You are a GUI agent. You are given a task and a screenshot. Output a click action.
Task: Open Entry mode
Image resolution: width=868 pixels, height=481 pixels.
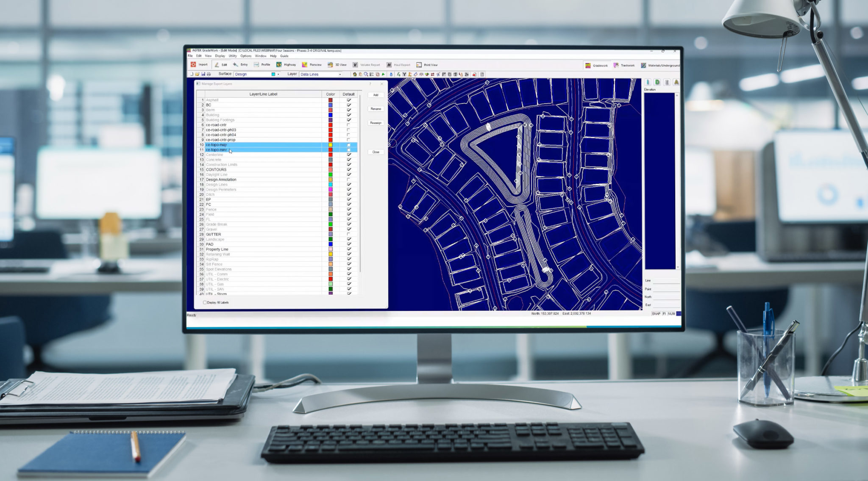pyautogui.click(x=240, y=64)
